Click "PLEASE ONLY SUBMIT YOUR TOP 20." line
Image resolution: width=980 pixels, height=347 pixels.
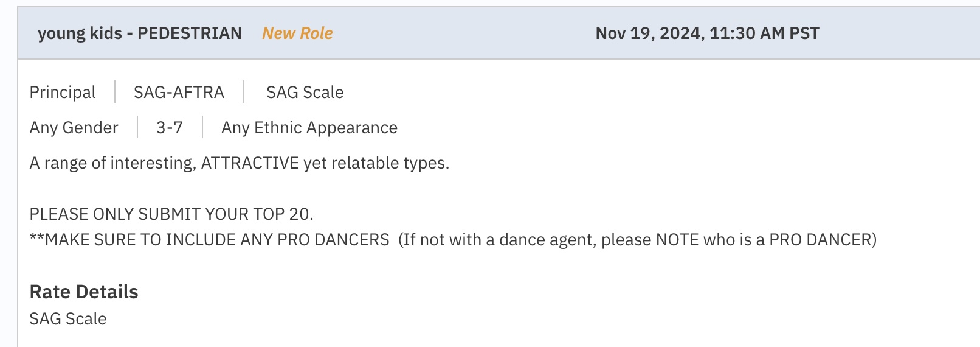coord(171,214)
